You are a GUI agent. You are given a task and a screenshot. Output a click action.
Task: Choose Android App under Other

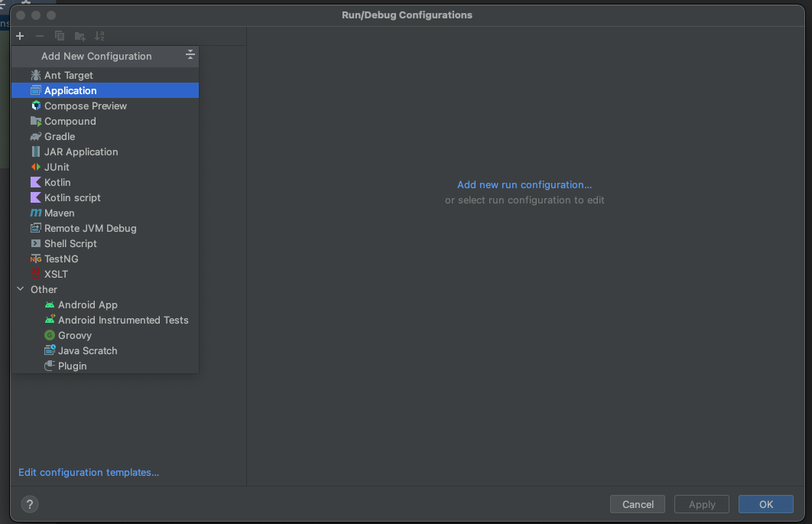click(87, 304)
